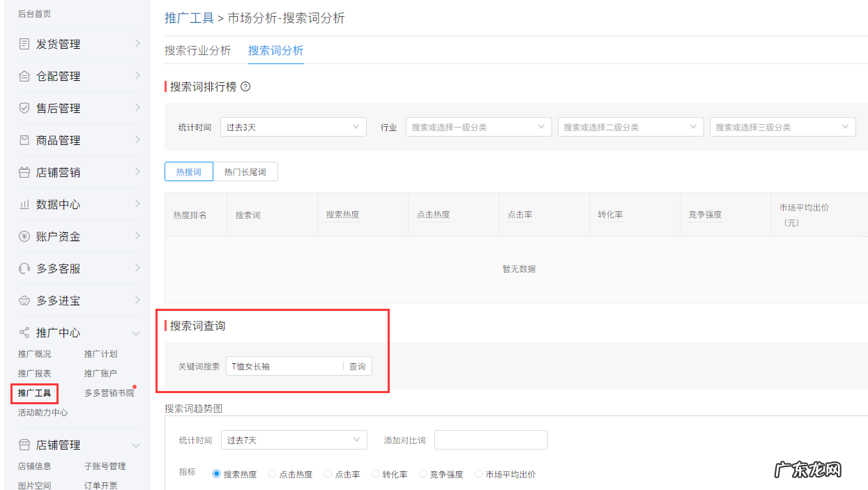Open the 搜索或选择一级分类 category dropdown

(478, 126)
